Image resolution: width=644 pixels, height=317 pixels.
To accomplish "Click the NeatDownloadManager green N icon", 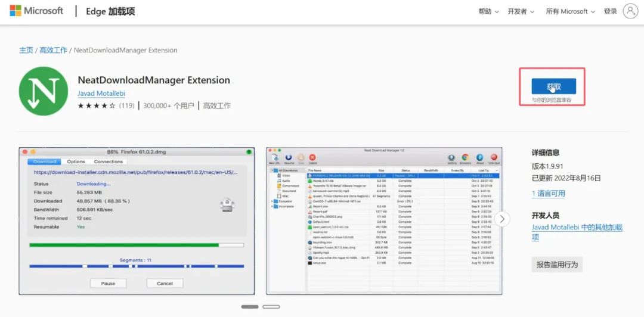I will pos(43,91).
